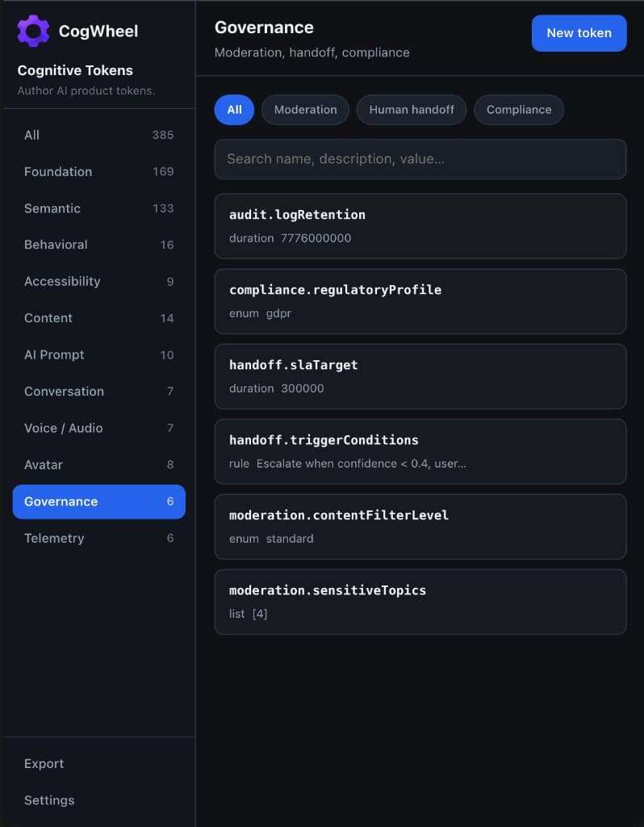Focus the search name, description, value field
The height and width of the screenshot is (827, 644).
pyautogui.click(x=420, y=159)
